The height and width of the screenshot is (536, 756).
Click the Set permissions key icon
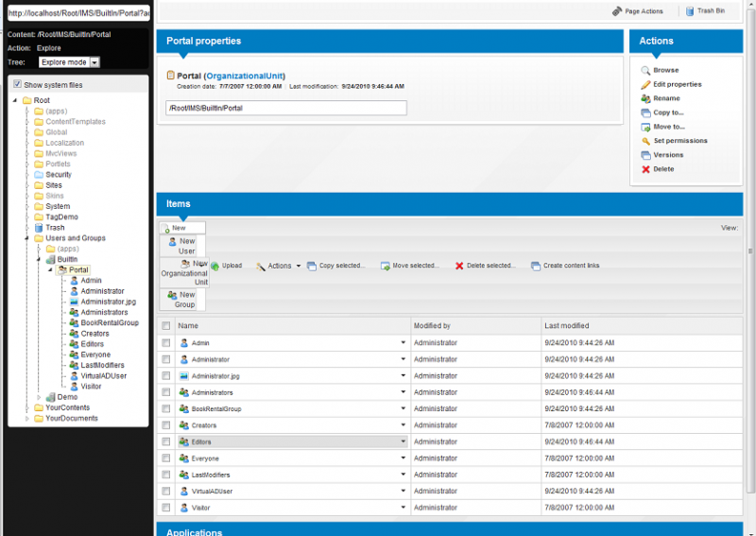tap(645, 141)
